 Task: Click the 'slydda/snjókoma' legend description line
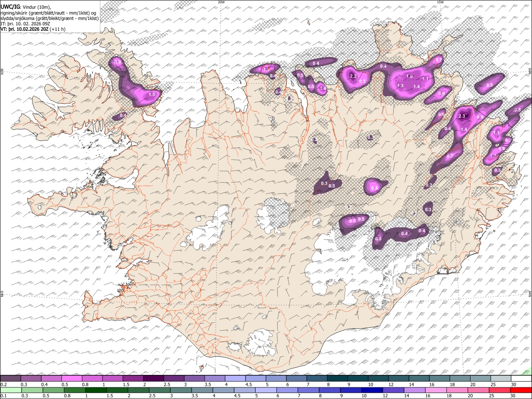(49, 19)
